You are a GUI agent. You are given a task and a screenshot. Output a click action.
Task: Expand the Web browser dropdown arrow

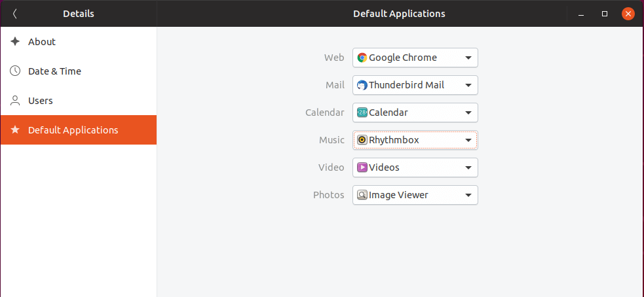coord(468,58)
